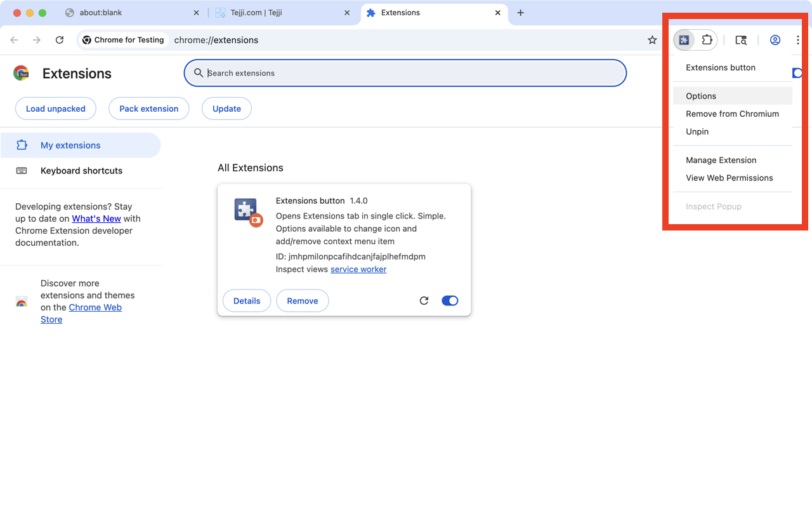Click the back navigation arrow

coord(14,39)
